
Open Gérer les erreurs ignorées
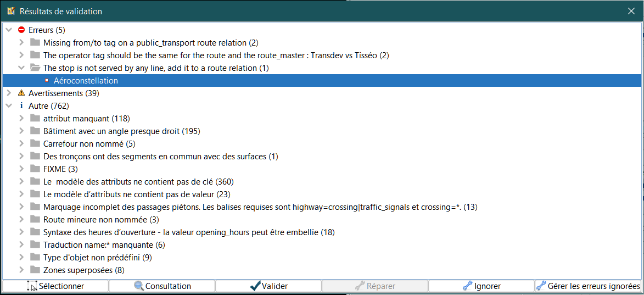588,286
